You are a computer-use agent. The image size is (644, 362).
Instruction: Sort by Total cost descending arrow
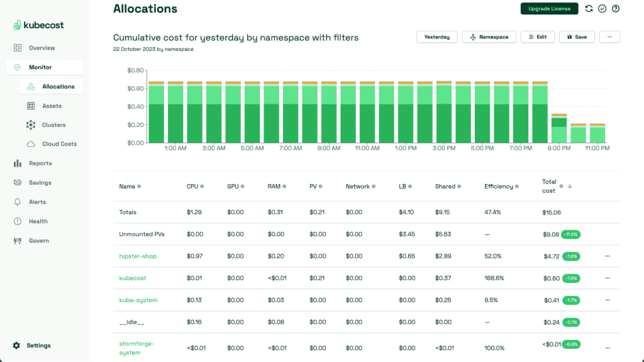pos(570,186)
